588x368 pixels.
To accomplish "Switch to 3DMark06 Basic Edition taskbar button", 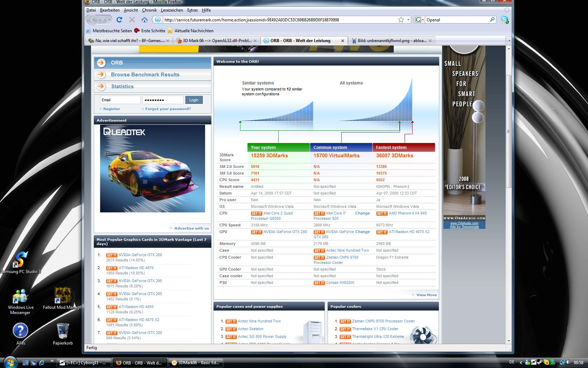I will point(196,363).
